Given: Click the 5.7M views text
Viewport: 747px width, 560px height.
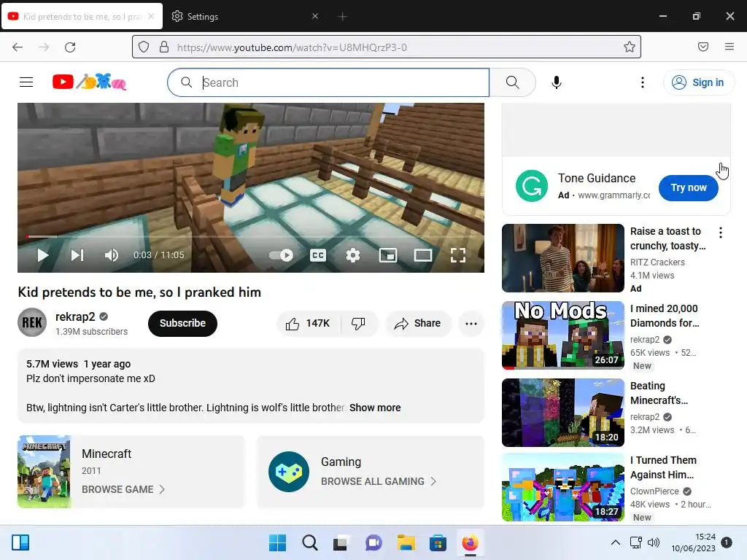Looking at the screenshot, I should pos(52,364).
